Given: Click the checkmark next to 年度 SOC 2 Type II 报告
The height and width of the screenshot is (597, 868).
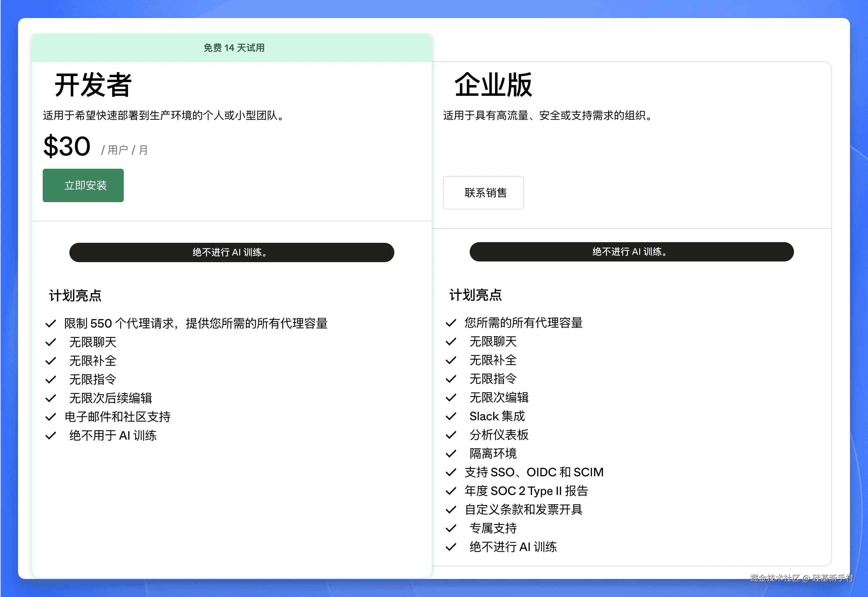Looking at the screenshot, I should tap(451, 491).
